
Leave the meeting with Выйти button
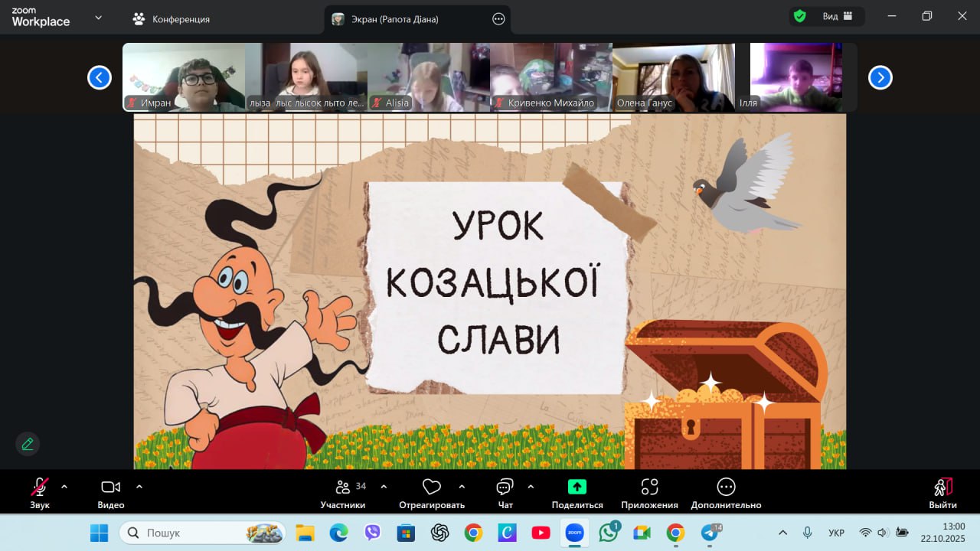point(942,492)
